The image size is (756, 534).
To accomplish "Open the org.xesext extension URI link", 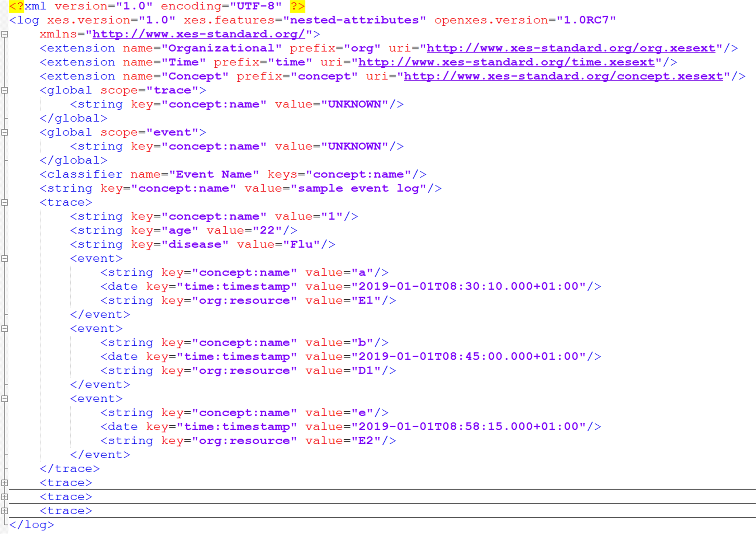I will click(x=571, y=48).
